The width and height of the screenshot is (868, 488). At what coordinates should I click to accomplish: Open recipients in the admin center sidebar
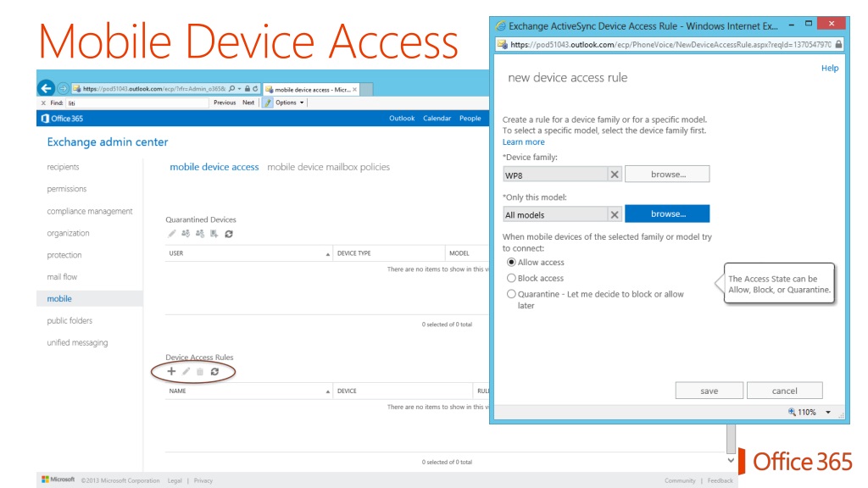(63, 167)
